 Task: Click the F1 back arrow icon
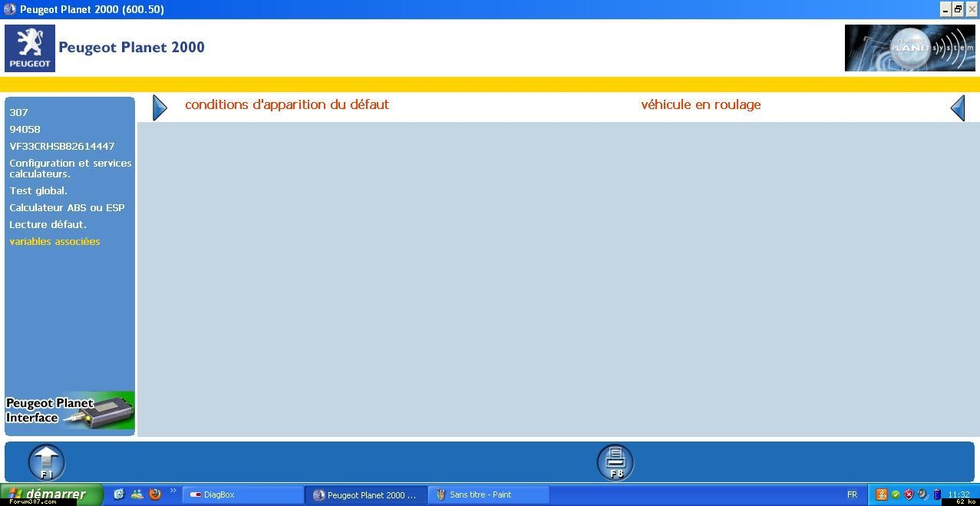pos(47,462)
